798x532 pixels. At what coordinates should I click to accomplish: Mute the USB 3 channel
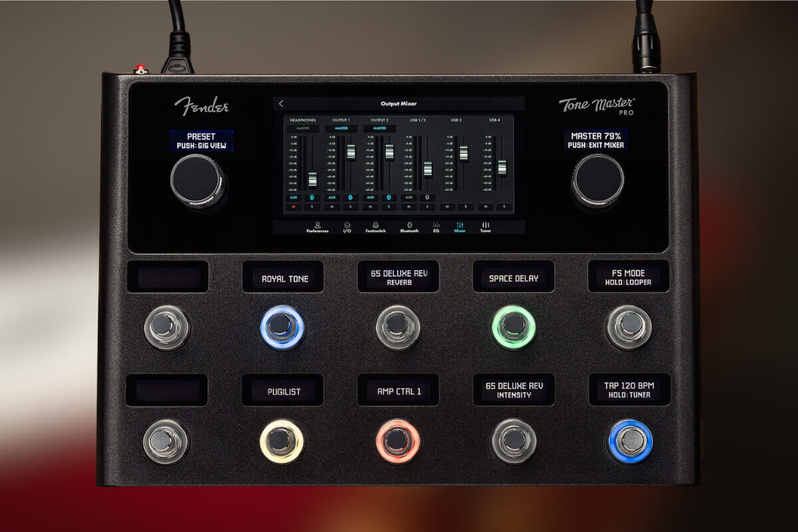click(447, 206)
